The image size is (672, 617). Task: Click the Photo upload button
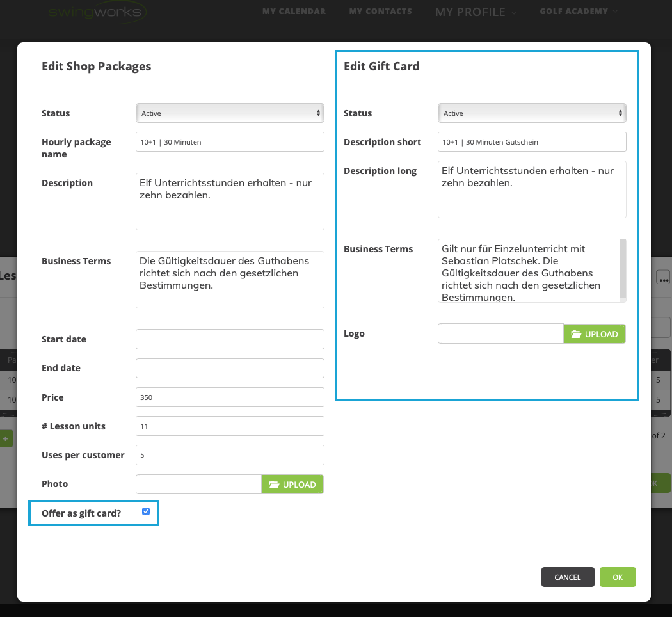[x=292, y=485]
